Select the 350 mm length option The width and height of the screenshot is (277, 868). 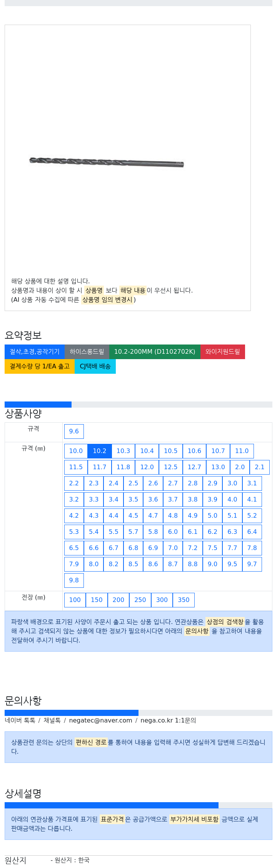[184, 600]
